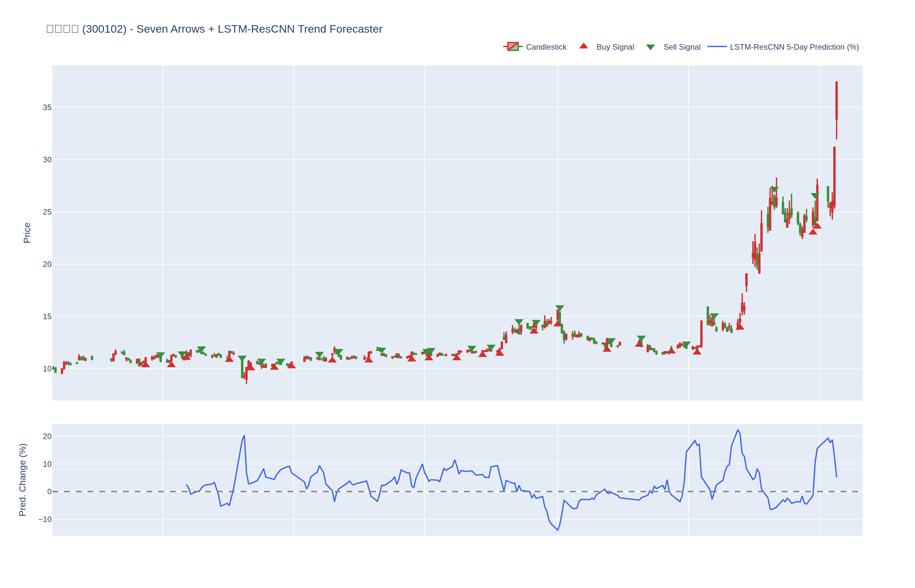The width and height of the screenshot is (915, 588).
Task: Click the tallest red candlestick at far right
Action: coord(836,100)
